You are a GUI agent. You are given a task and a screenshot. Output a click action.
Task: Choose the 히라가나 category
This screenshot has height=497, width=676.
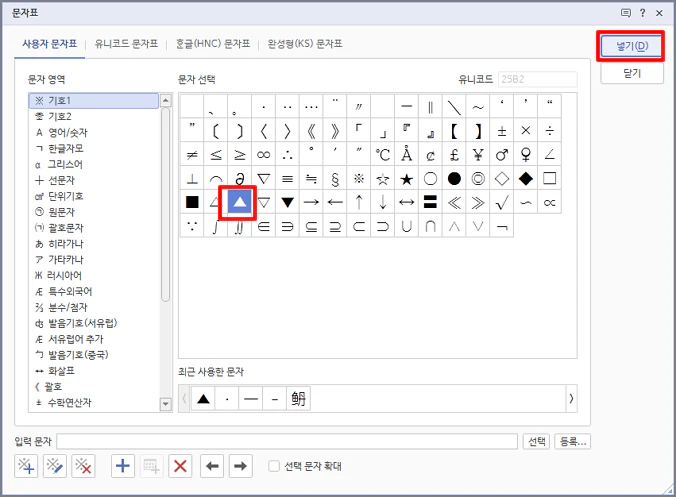coord(94,244)
